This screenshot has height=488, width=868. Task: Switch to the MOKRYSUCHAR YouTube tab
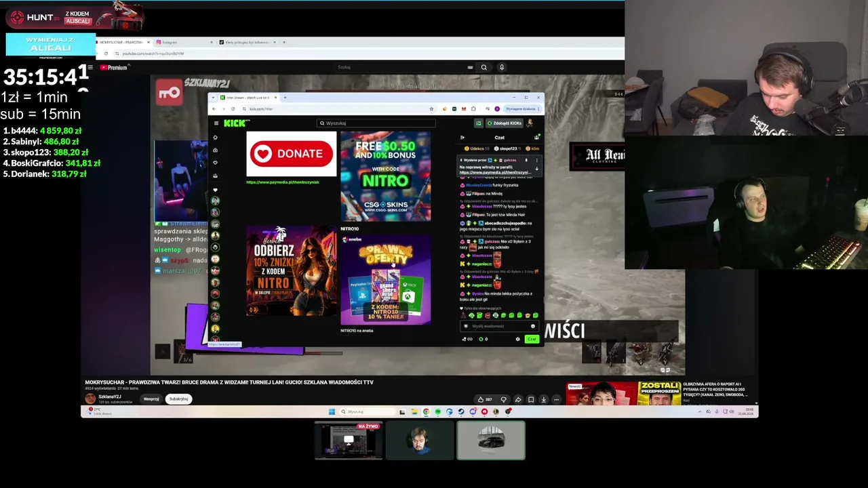[123, 42]
